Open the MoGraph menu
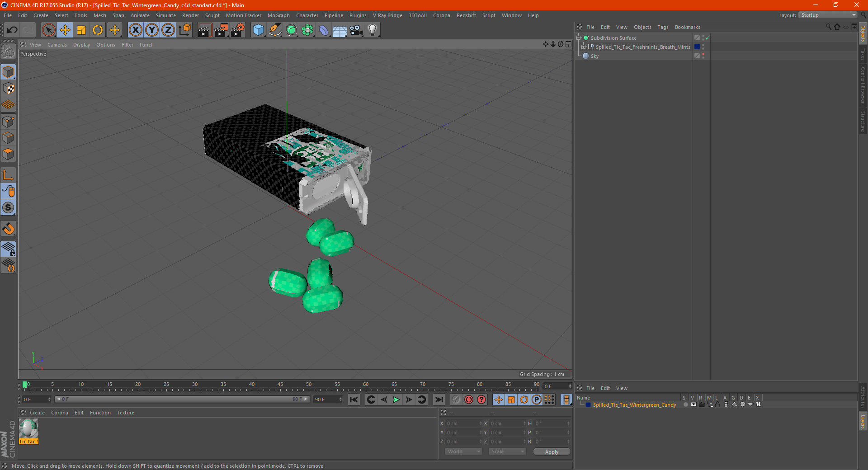The image size is (868, 470). tap(278, 15)
